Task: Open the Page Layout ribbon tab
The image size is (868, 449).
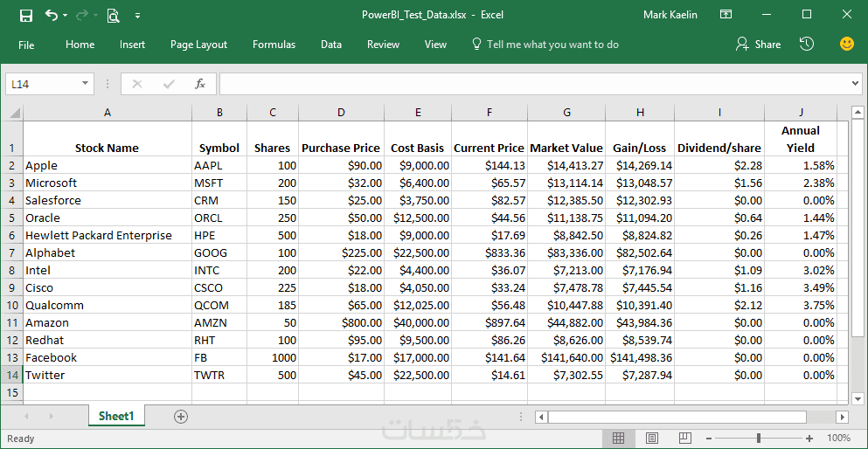Action: [x=198, y=45]
